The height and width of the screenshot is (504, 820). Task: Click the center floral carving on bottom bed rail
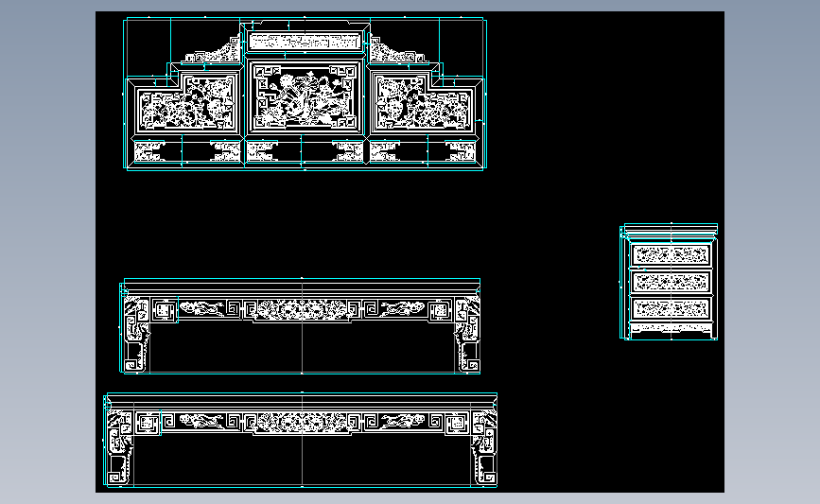coord(302,422)
